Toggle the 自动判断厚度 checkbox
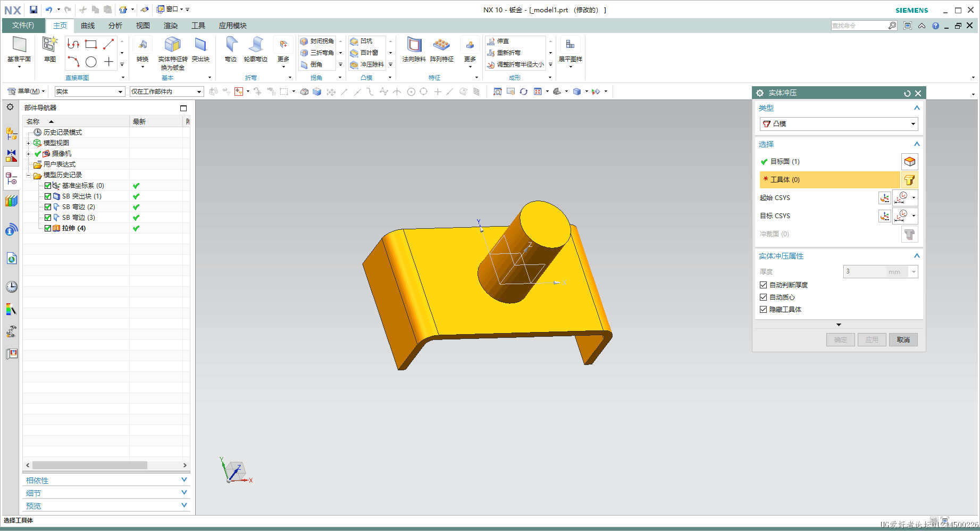This screenshot has height=531, width=980. pyautogui.click(x=763, y=285)
